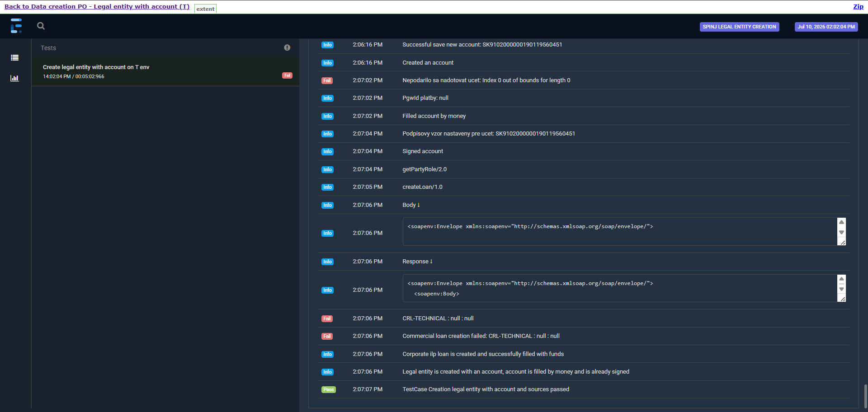Click up arrow in Response XML box scrollbar
The image size is (868, 412).
coord(841,279)
